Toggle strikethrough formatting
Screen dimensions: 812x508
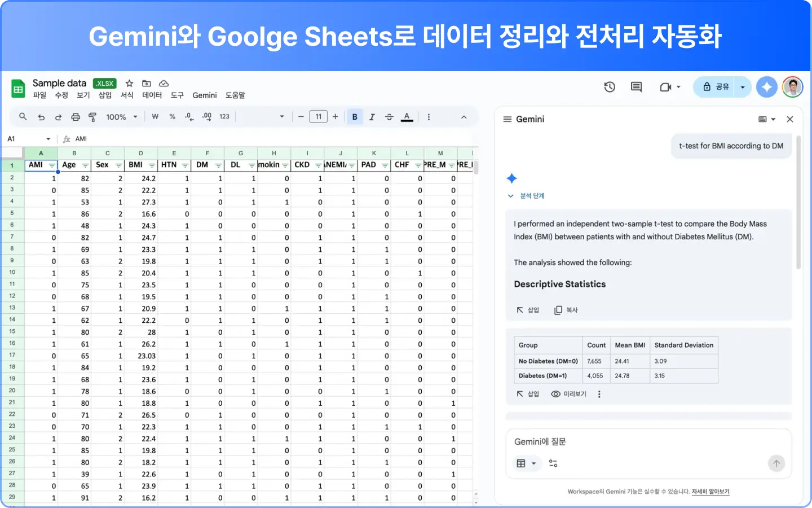tap(389, 117)
